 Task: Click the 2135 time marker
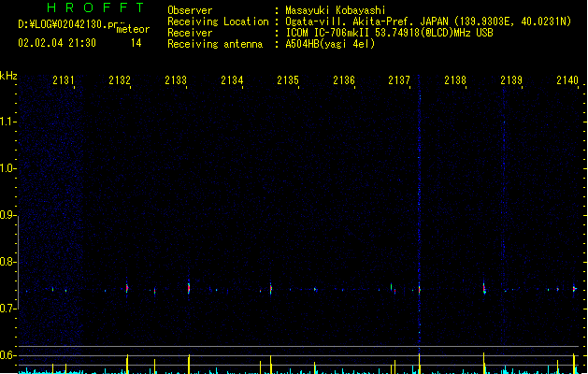[x=288, y=79]
